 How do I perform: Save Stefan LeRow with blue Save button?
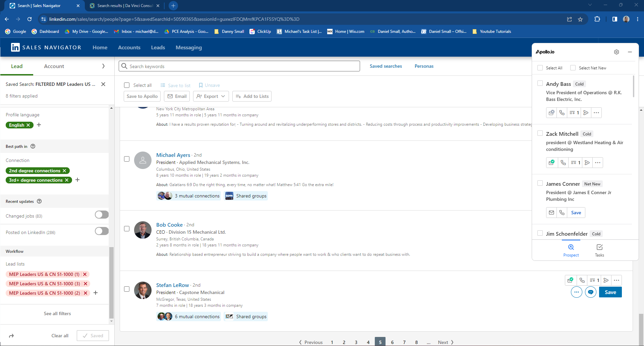coord(610,292)
